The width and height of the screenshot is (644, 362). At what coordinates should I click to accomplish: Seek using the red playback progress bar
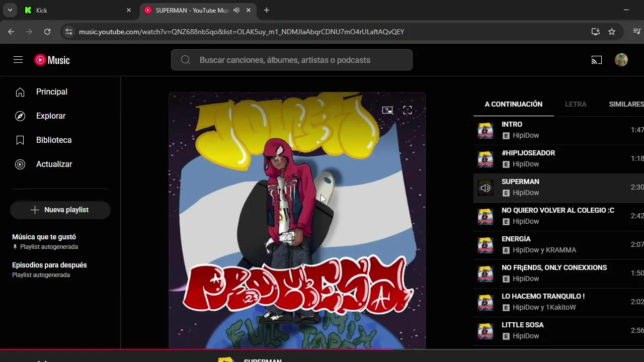322,349
